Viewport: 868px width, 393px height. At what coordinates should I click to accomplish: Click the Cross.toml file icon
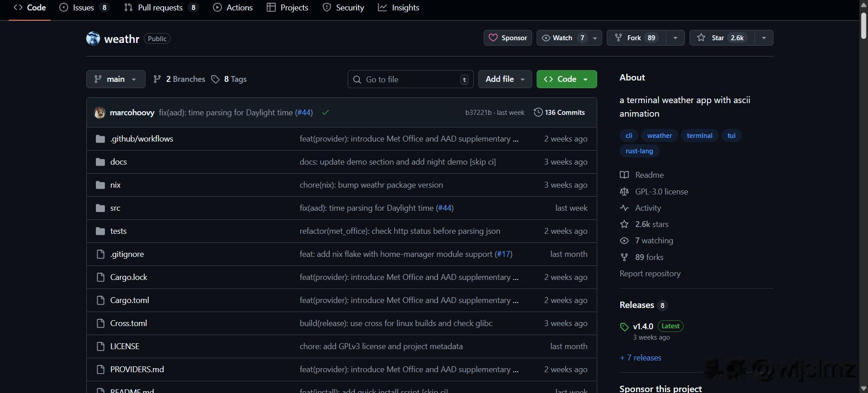tap(101, 323)
